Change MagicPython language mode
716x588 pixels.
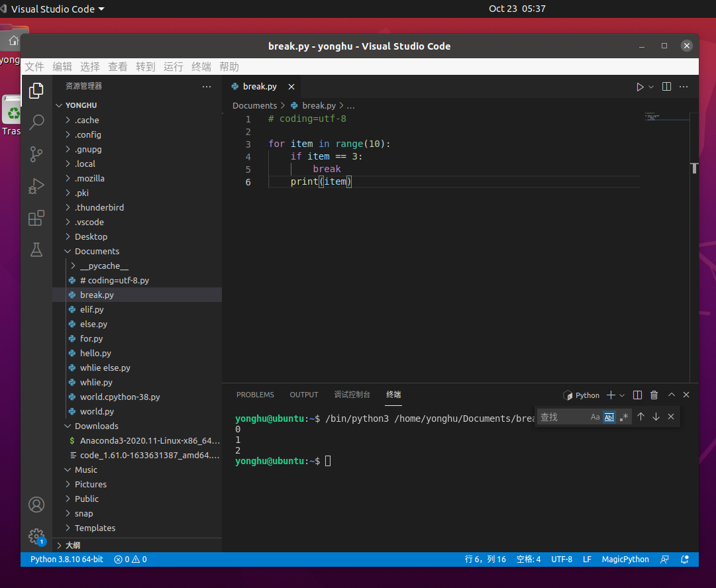click(x=625, y=560)
